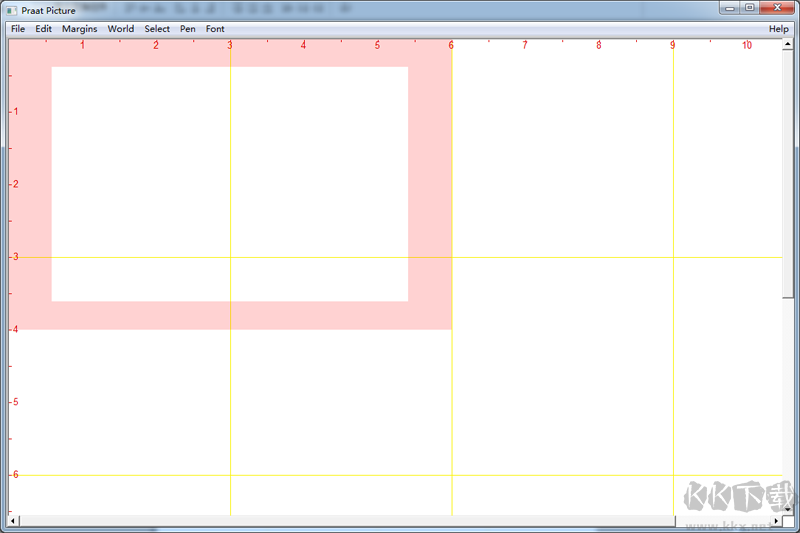
Task: Open the Margins menu
Action: coord(80,29)
